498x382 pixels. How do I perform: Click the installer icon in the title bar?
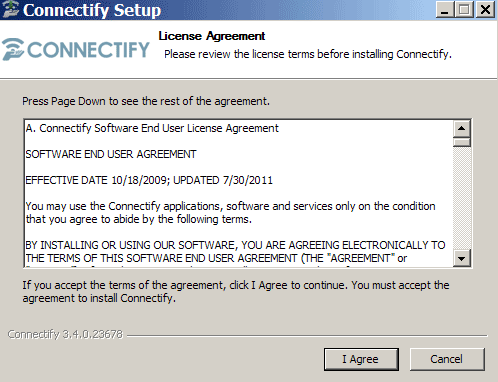click(10, 9)
